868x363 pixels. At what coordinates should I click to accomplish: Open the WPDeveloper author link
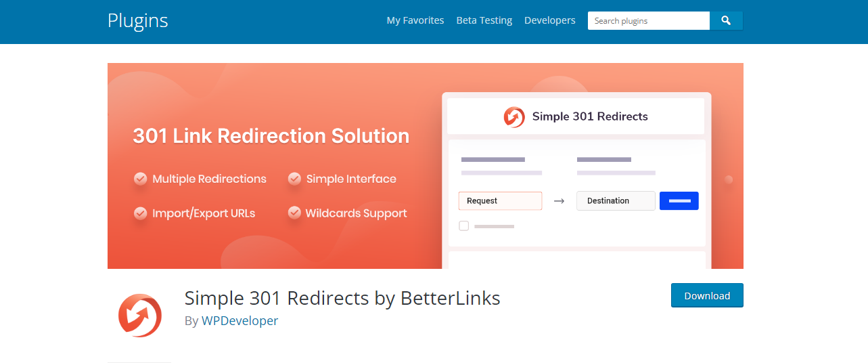click(239, 321)
